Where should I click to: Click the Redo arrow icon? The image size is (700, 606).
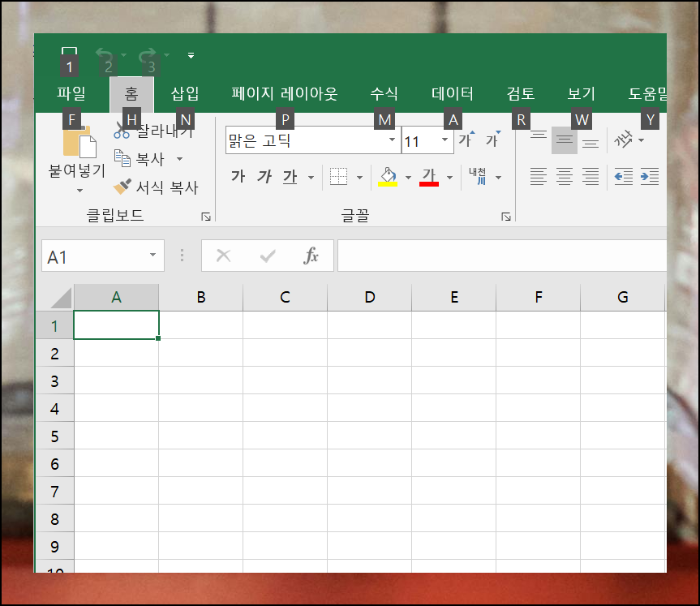(x=148, y=55)
